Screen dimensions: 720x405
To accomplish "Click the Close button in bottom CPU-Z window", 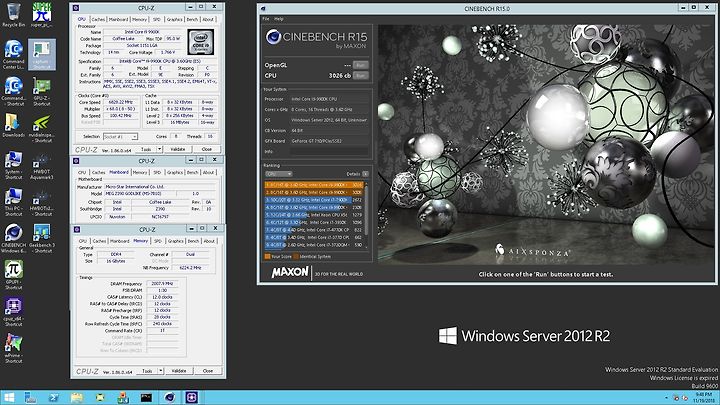I will coord(208,371).
